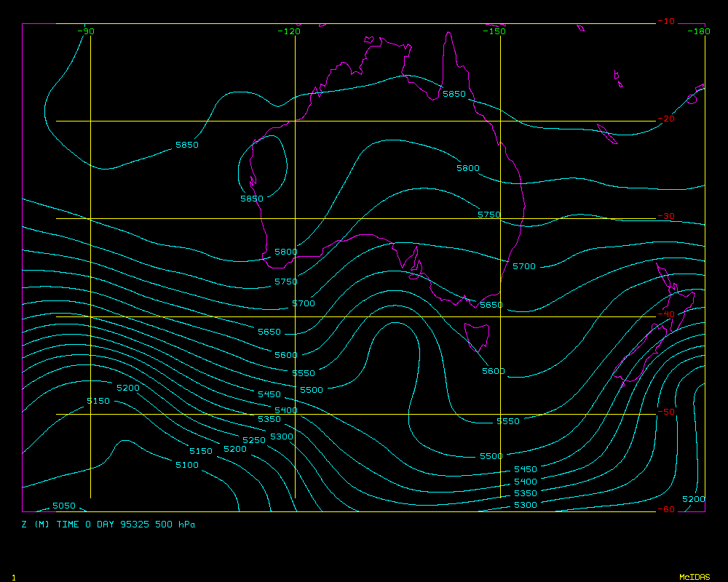Viewport: 728px width, 582px height.
Task: Click the 5100 contour label
Action: (x=186, y=465)
